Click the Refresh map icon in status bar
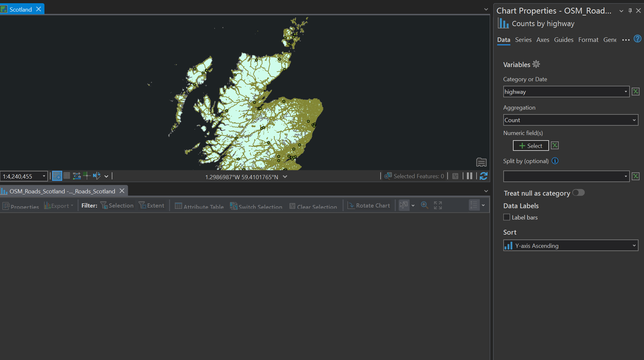Screen dimensions: 644x360 tap(483, 176)
